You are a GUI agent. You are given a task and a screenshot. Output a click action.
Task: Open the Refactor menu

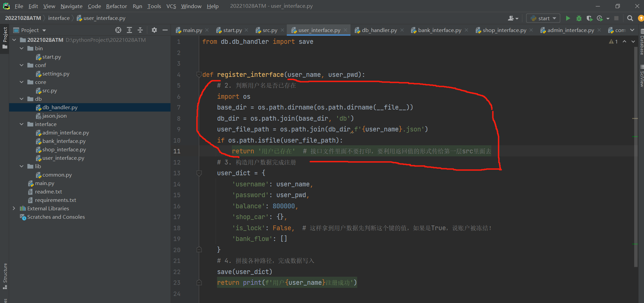116,6
